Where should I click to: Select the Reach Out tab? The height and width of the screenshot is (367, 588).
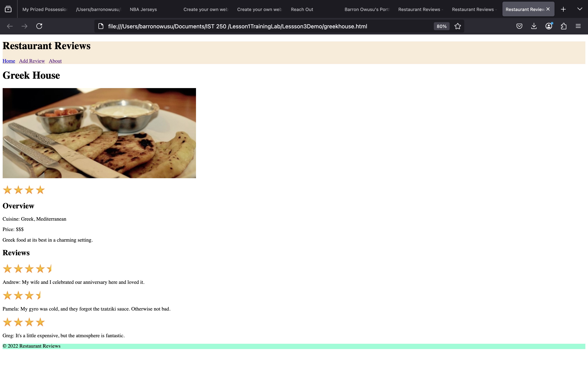[x=302, y=9]
